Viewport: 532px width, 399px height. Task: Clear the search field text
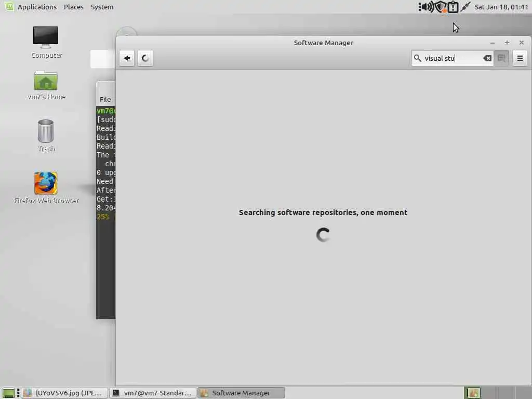coord(487,58)
